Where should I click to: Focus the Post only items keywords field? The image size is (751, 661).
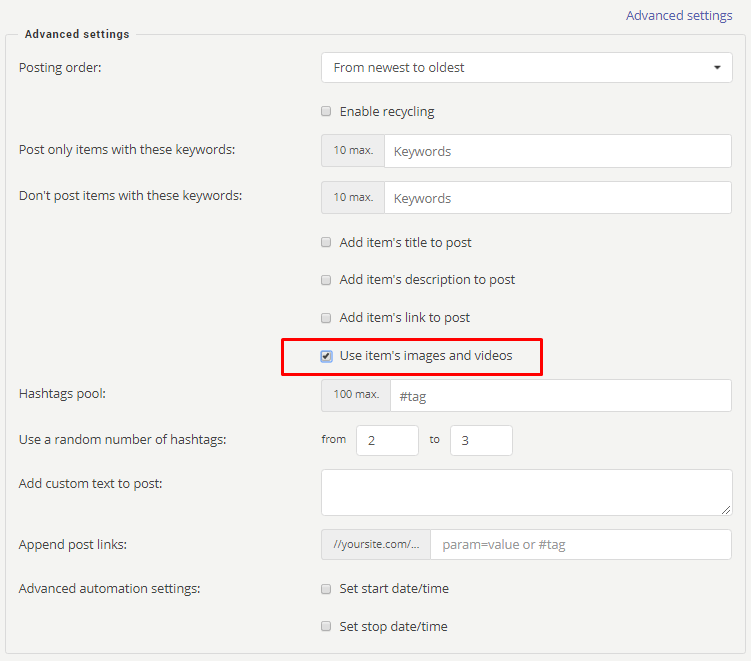coord(558,151)
